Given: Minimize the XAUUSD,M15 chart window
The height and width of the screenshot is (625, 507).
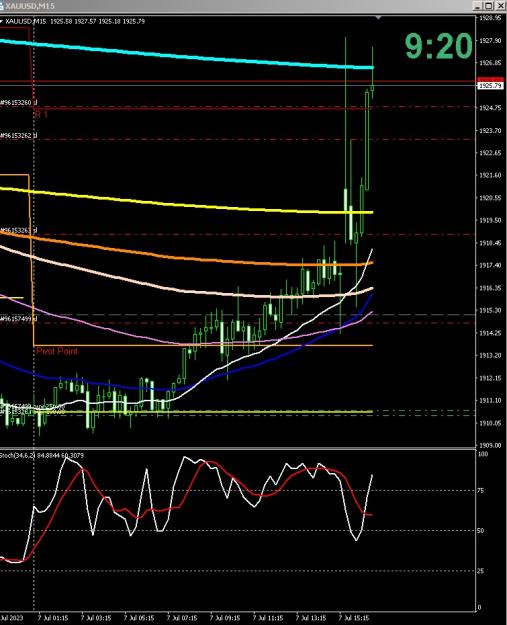Looking at the screenshot, I should 478,6.
